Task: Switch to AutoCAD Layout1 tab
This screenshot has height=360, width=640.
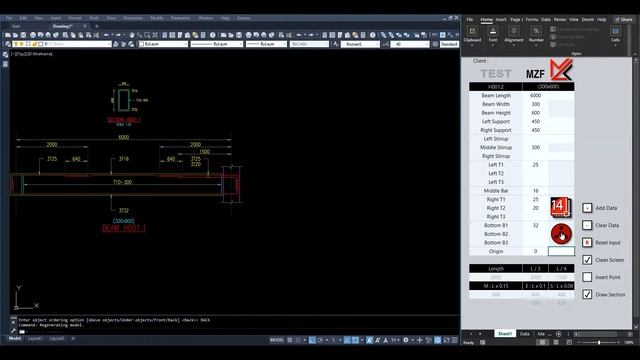Action: point(35,338)
